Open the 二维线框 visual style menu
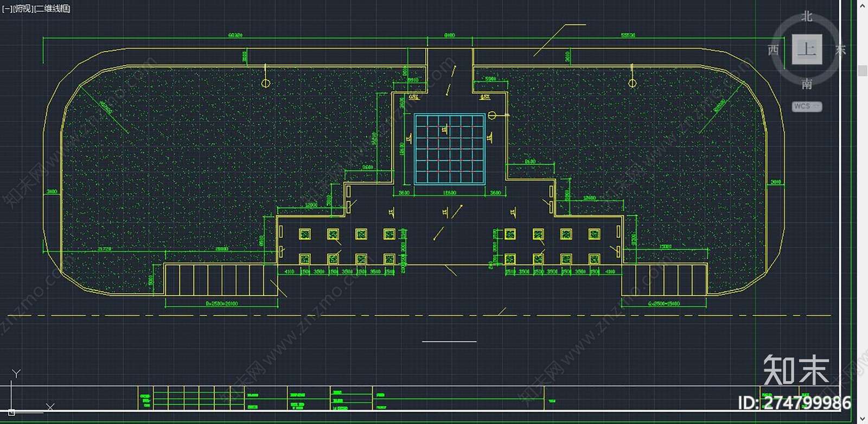 click(53, 9)
